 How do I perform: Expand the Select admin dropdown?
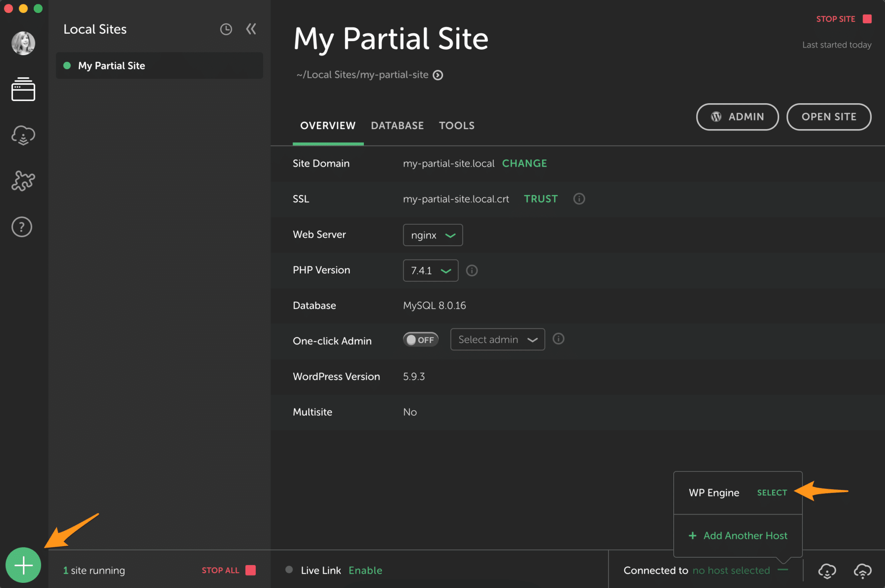[x=497, y=339]
